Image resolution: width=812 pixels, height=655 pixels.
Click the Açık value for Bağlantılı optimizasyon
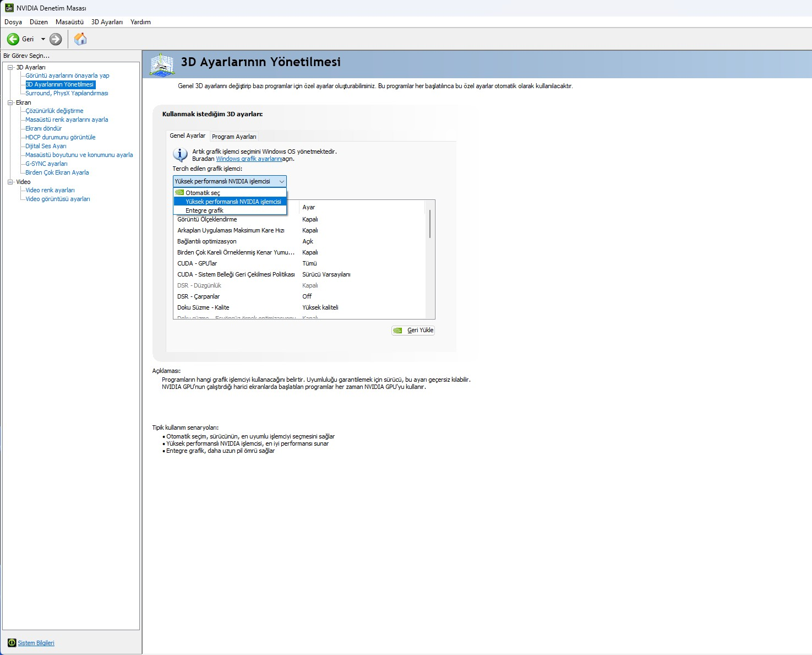[308, 241]
